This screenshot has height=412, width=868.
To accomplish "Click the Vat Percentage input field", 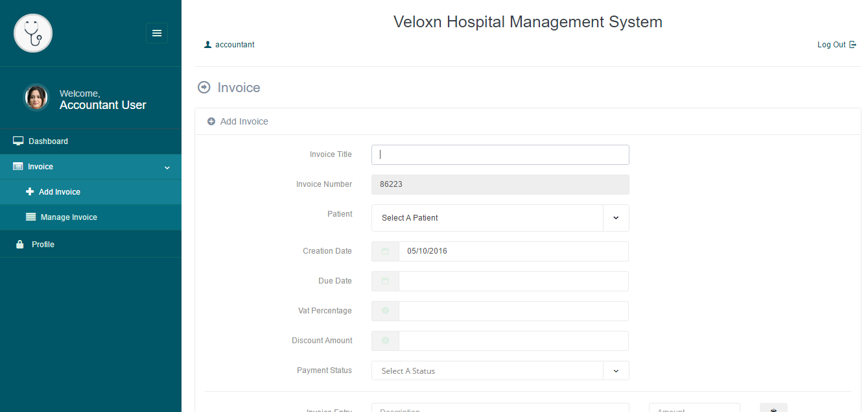I will [513, 311].
